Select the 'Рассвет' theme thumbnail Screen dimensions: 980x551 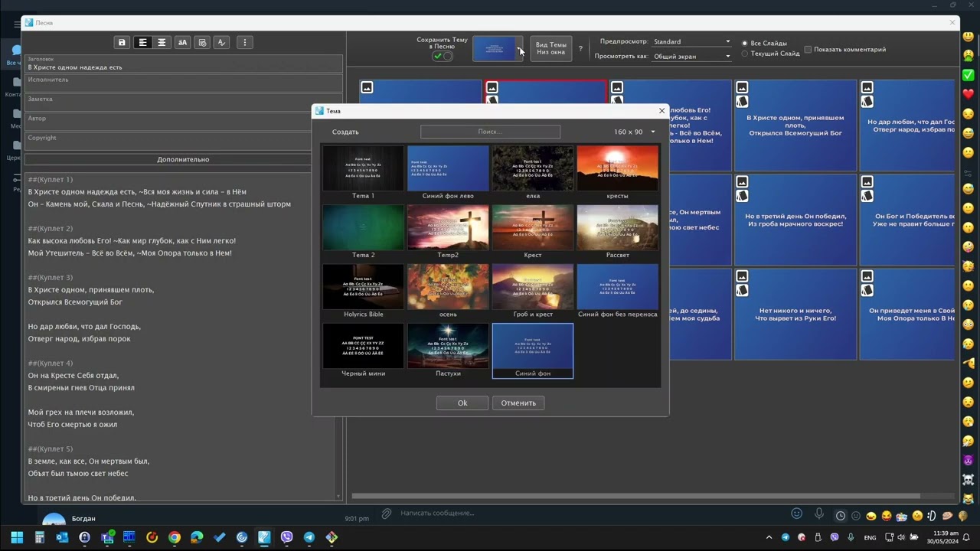tap(617, 232)
